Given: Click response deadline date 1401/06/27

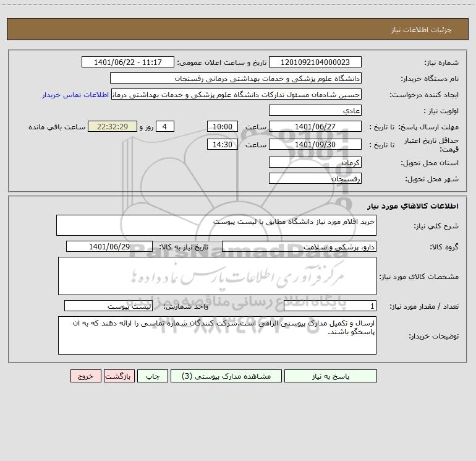Looking at the screenshot, I should (315, 126).
